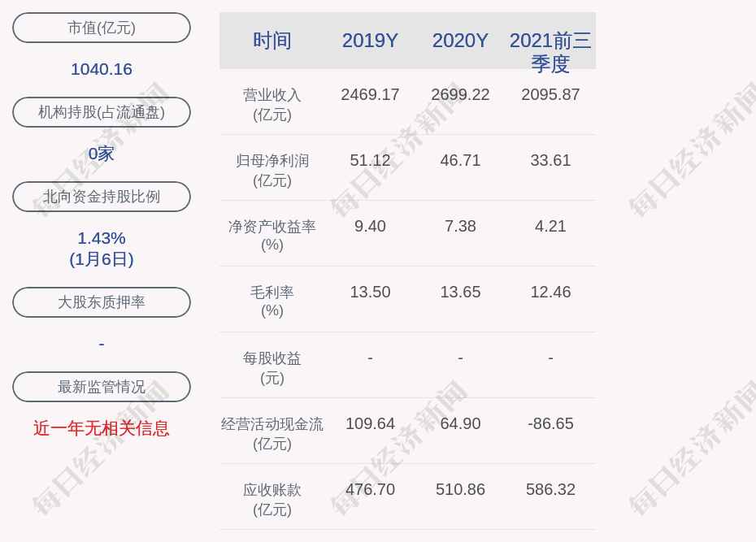Select the 毛利率(%) row label

pyautogui.click(x=272, y=301)
